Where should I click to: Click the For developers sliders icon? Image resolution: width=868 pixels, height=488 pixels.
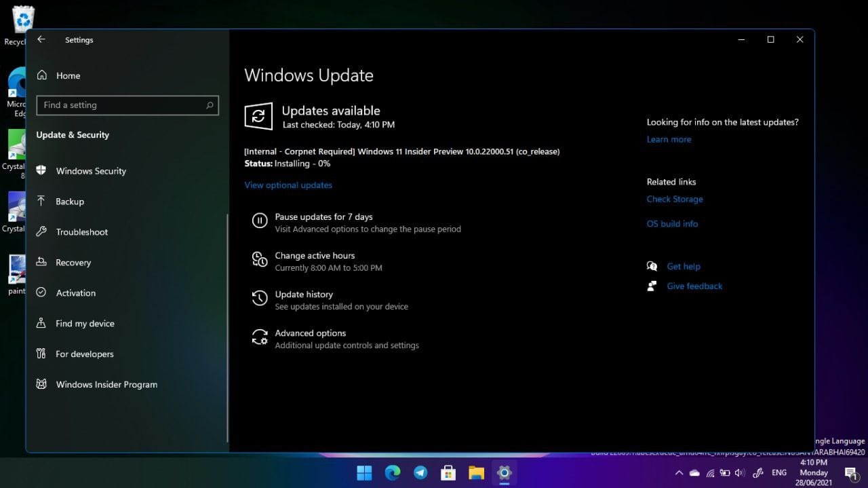point(41,354)
